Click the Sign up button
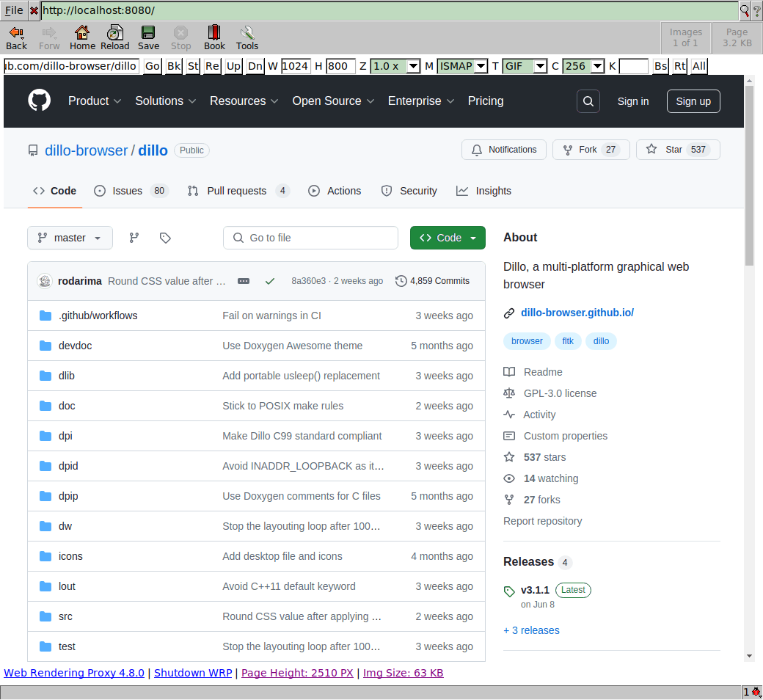This screenshot has height=700, width=763. (693, 101)
